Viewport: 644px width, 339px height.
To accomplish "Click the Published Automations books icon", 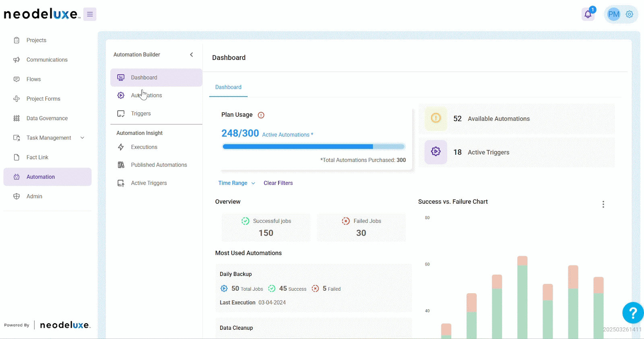I will [121, 165].
